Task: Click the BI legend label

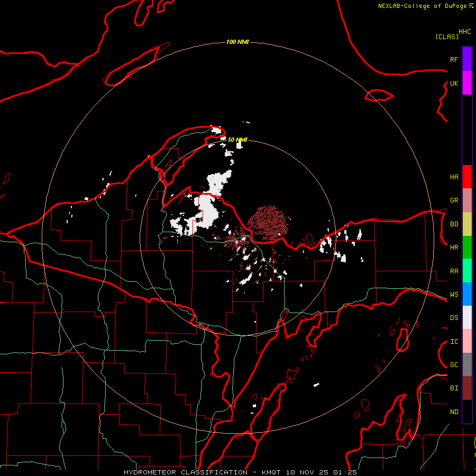Action: tap(454, 388)
